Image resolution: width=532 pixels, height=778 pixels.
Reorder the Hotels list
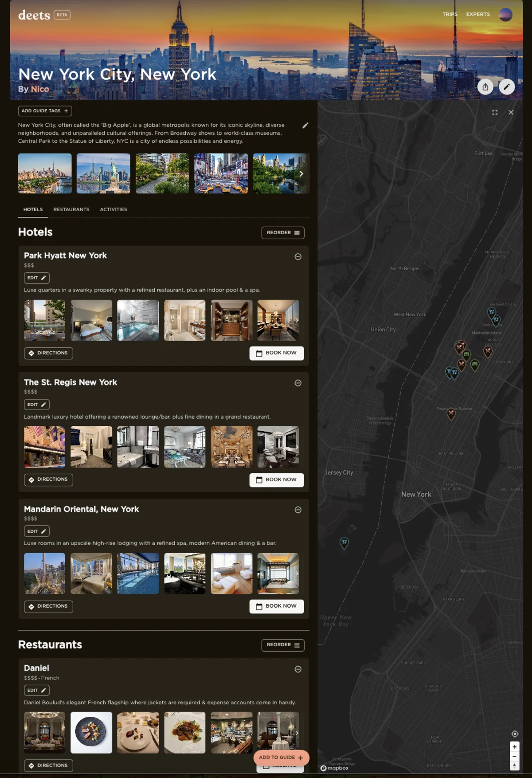pyautogui.click(x=283, y=232)
